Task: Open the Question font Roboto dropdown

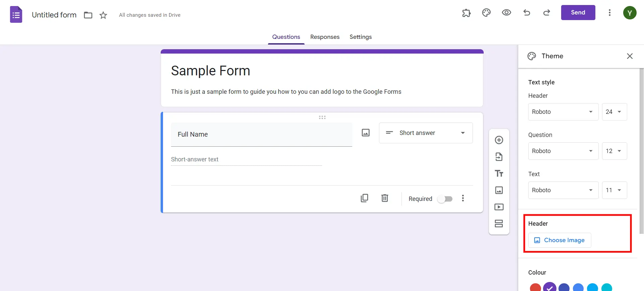Action: point(563,151)
